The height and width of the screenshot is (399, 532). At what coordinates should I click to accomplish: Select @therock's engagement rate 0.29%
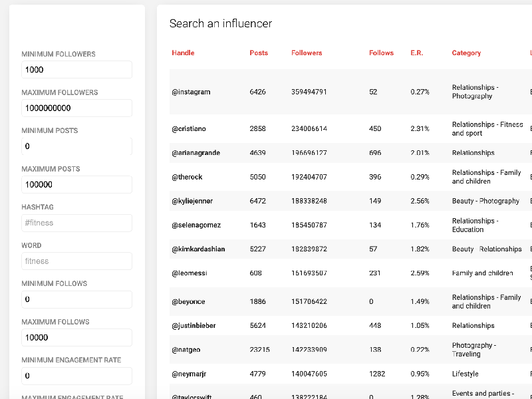pos(420,177)
